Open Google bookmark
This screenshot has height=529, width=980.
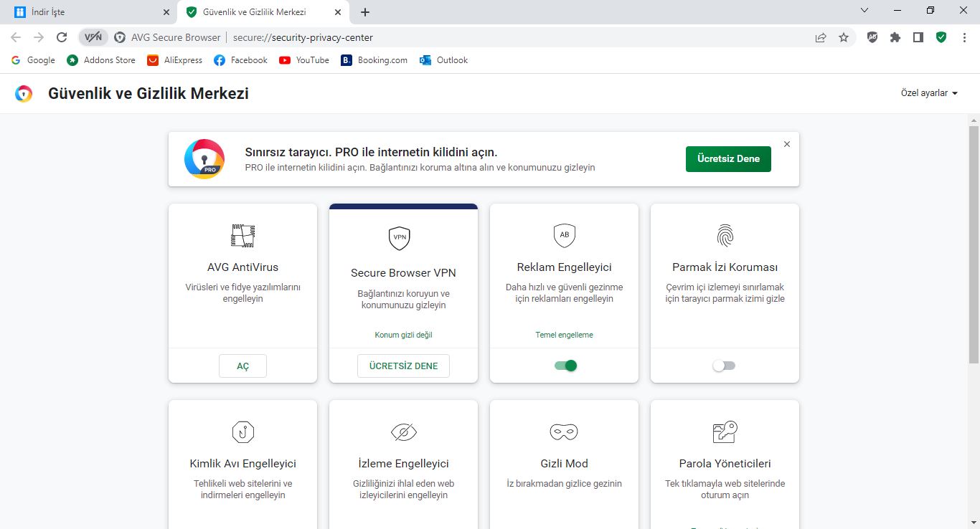pos(33,60)
